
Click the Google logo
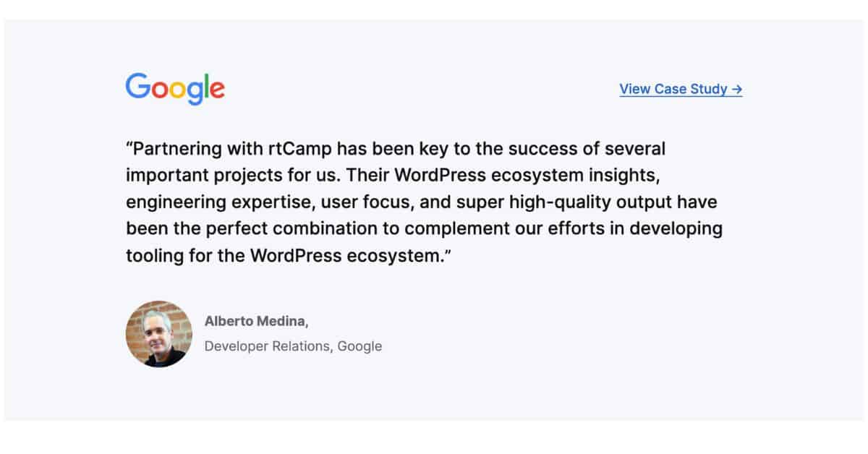pyautogui.click(x=175, y=88)
